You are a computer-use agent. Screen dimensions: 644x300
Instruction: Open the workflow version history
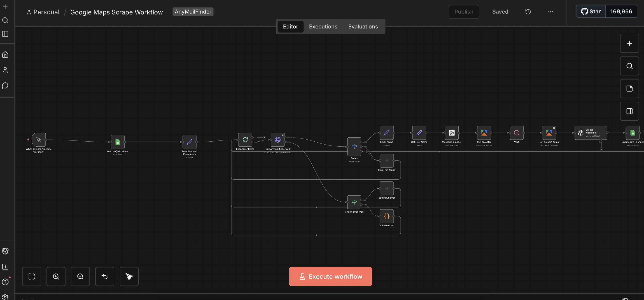click(x=528, y=12)
